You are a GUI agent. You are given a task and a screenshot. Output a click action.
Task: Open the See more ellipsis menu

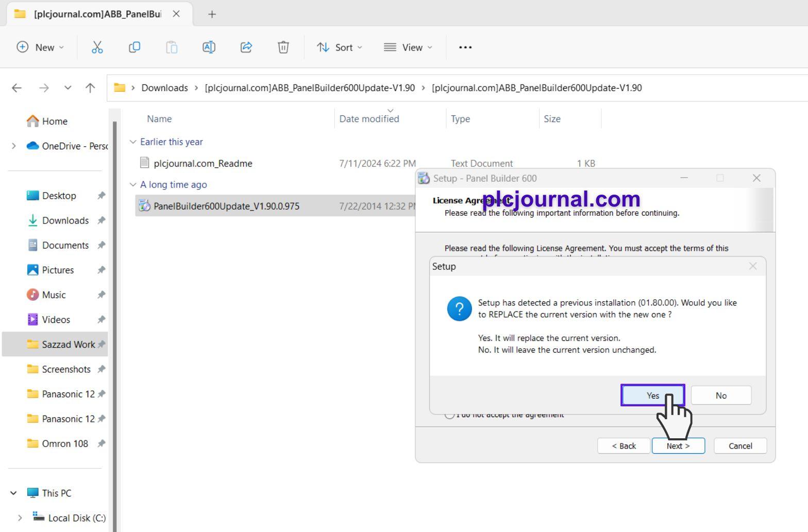point(465,47)
